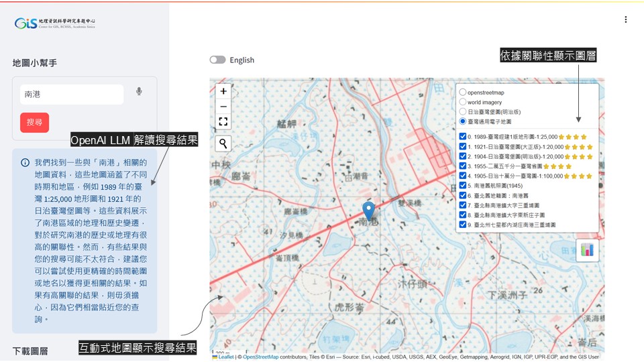Click the search field containing 南港

(x=71, y=95)
